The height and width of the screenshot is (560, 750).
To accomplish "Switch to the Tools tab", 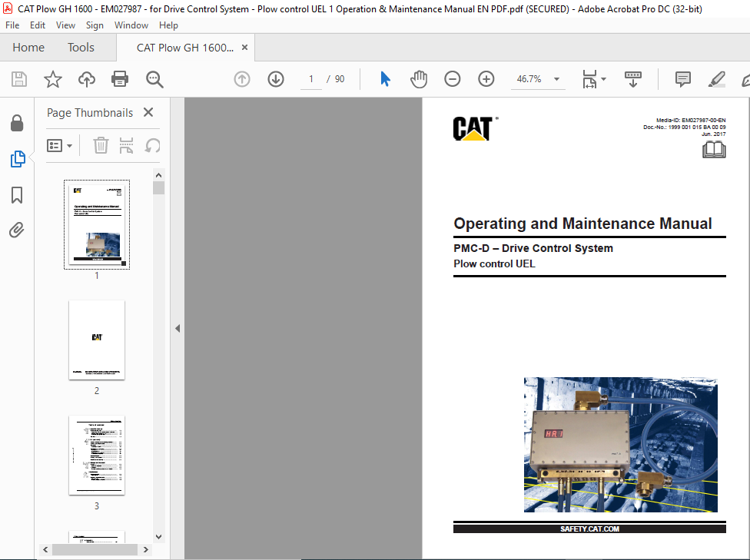I will pos(81,48).
